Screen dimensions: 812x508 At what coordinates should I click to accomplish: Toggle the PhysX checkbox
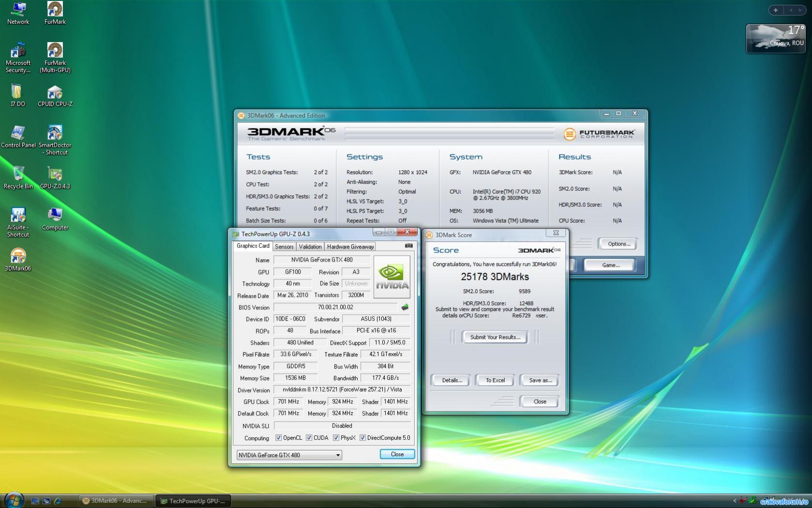pos(336,438)
